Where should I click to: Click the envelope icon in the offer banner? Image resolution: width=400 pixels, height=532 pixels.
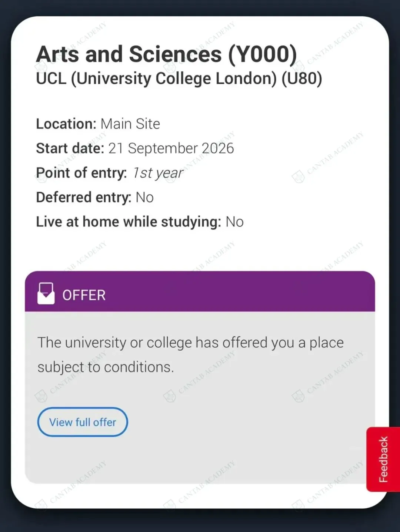[x=46, y=294]
